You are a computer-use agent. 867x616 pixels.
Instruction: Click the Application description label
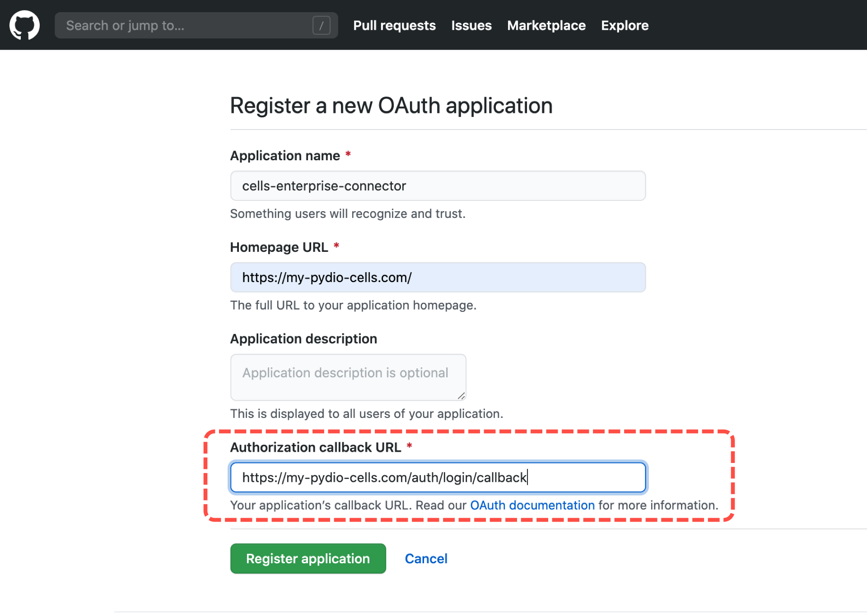pos(303,338)
